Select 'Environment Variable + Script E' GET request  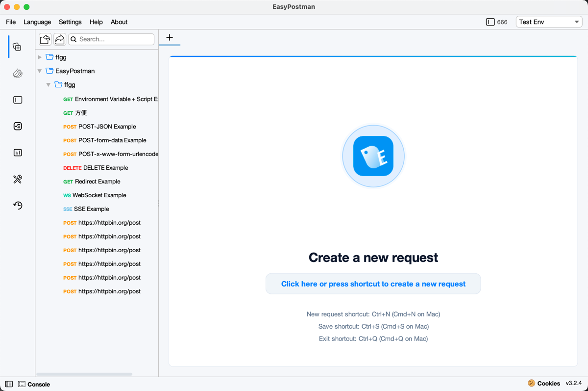[111, 99]
